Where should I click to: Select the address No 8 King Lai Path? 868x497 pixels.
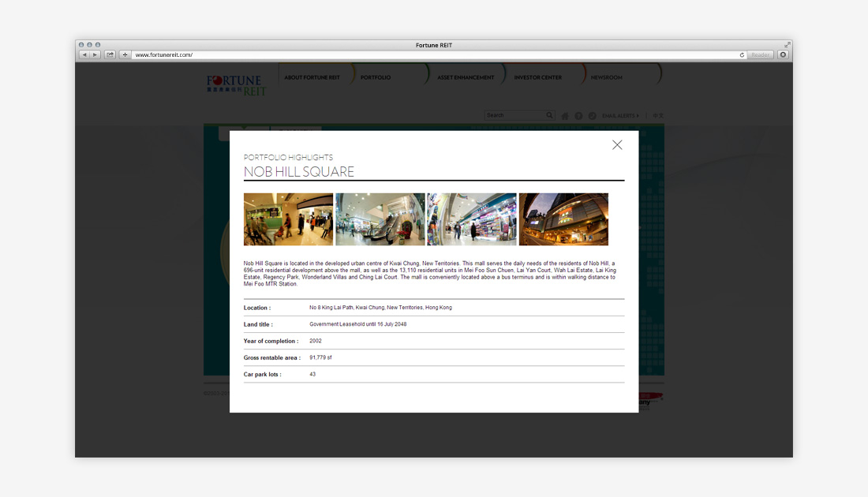380,307
